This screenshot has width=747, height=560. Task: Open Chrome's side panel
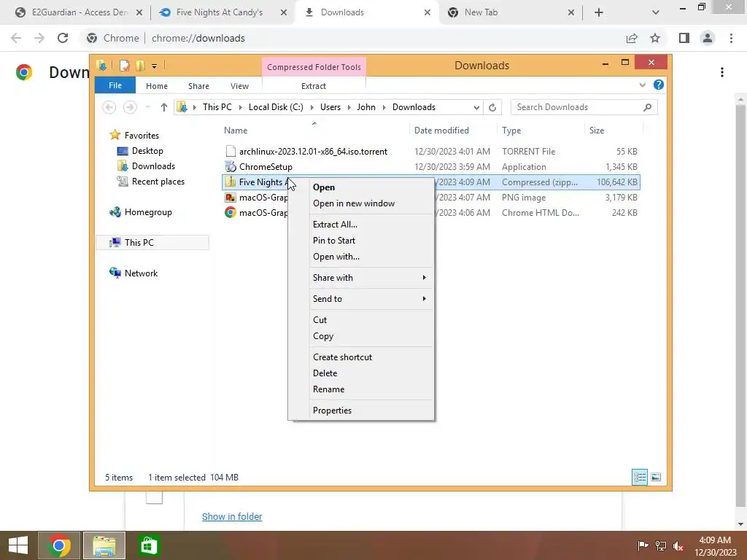point(684,38)
